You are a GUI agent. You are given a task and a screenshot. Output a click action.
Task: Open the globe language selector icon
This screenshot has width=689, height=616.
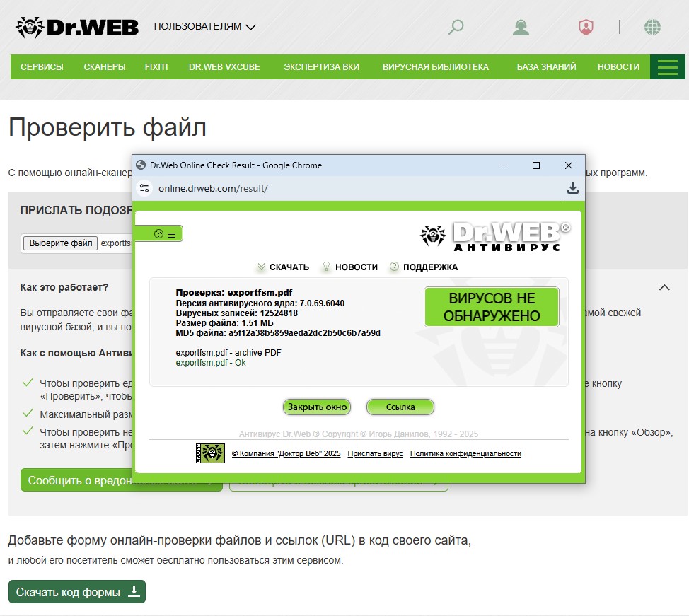(x=652, y=27)
